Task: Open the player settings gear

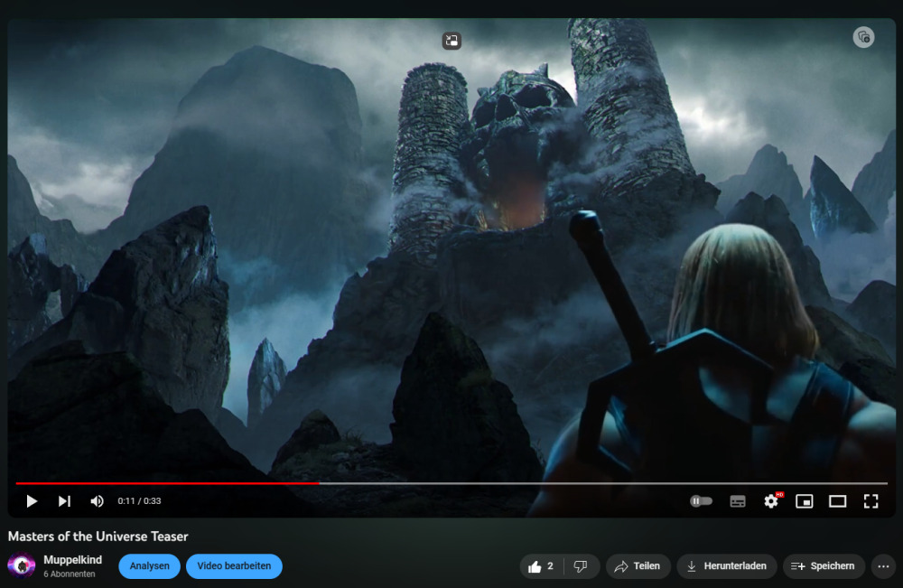Action: tap(771, 501)
